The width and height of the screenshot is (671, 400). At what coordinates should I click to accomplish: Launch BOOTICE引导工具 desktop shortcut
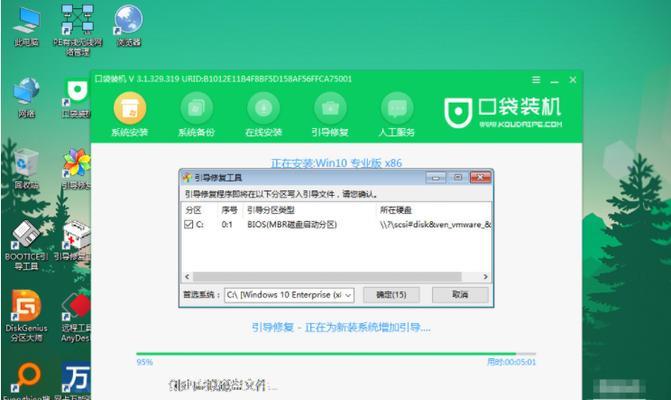tap(27, 246)
